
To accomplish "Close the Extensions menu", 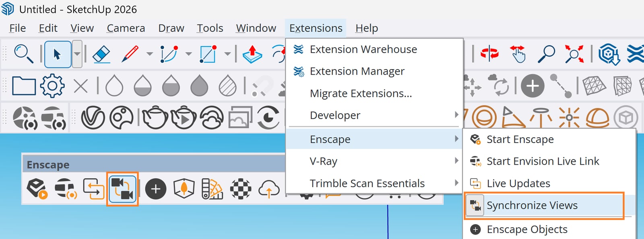I will pyautogui.click(x=316, y=28).
